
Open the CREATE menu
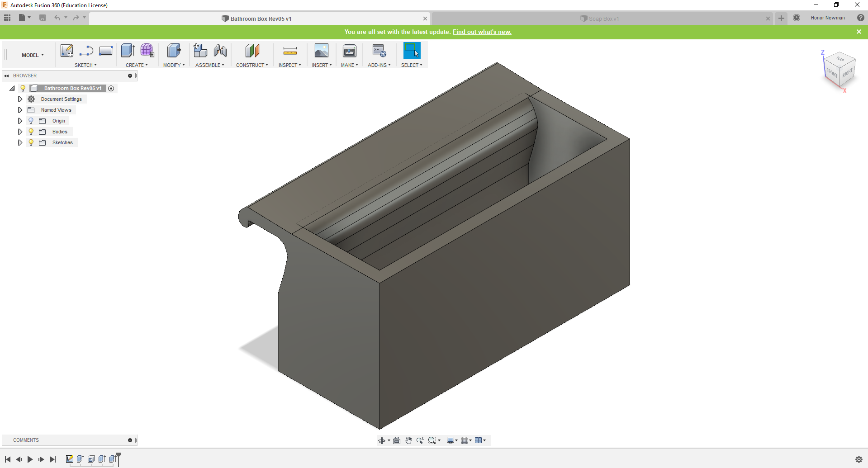(x=137, y=65)
